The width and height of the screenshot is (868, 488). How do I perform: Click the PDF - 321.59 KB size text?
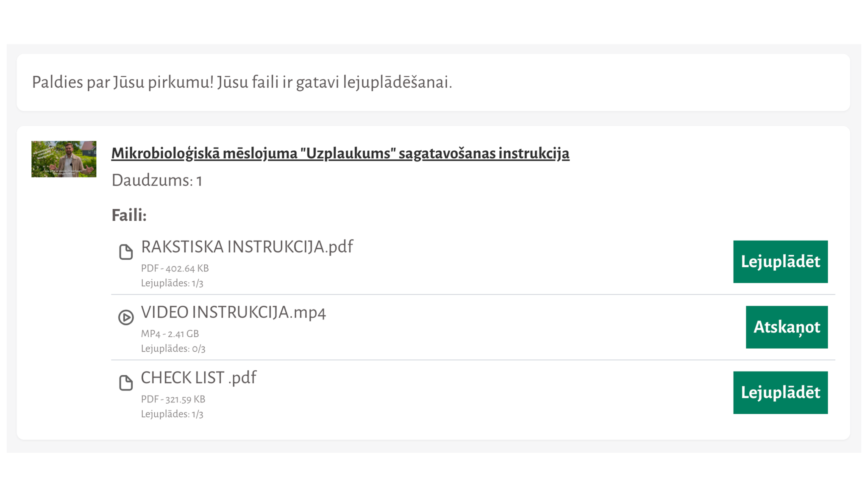(x=173, y=399)
